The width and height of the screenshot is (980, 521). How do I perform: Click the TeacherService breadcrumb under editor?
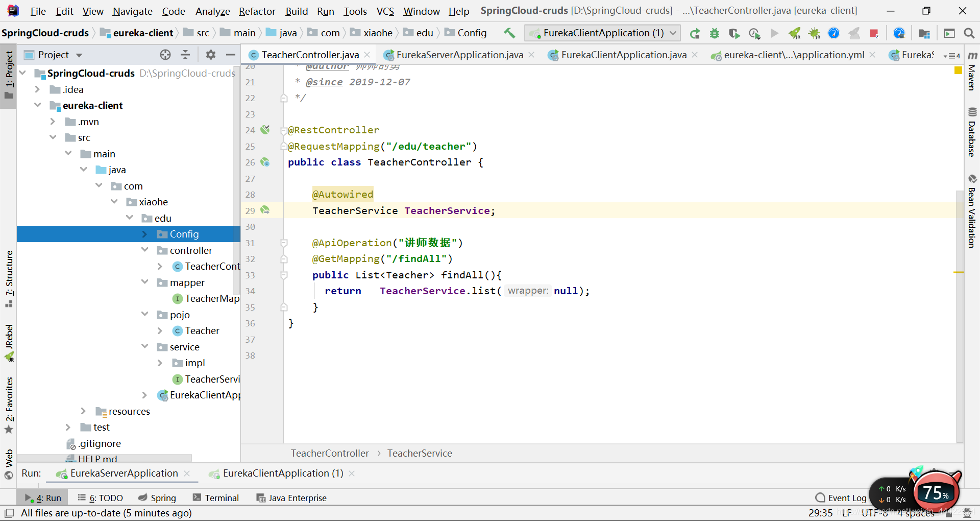420,453
